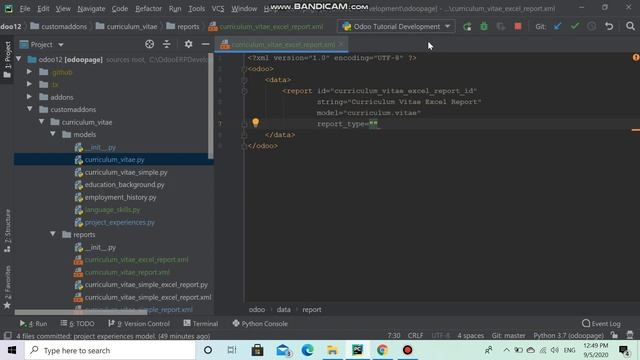The width and height of the screenshot is (640, 360).
Task: Expand the addons folder
Action: pyautogui.click(x=29, y=97)
